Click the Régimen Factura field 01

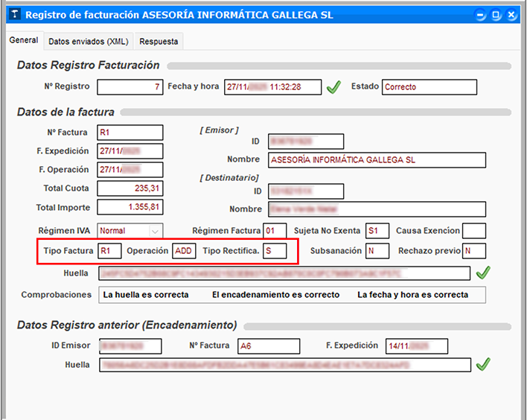(275, 231)
